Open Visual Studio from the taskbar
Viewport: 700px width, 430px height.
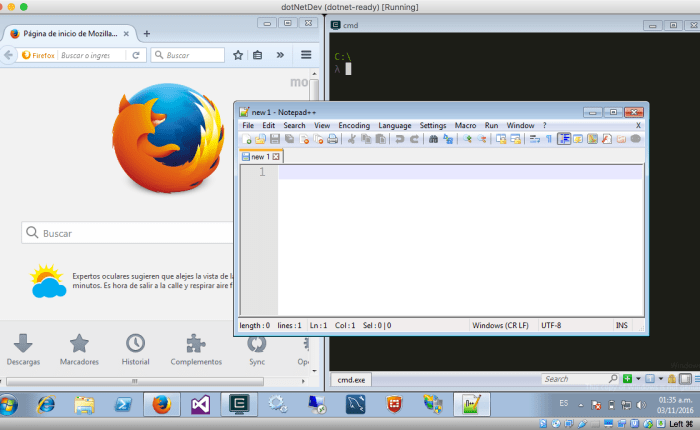(x=200, y=405)
